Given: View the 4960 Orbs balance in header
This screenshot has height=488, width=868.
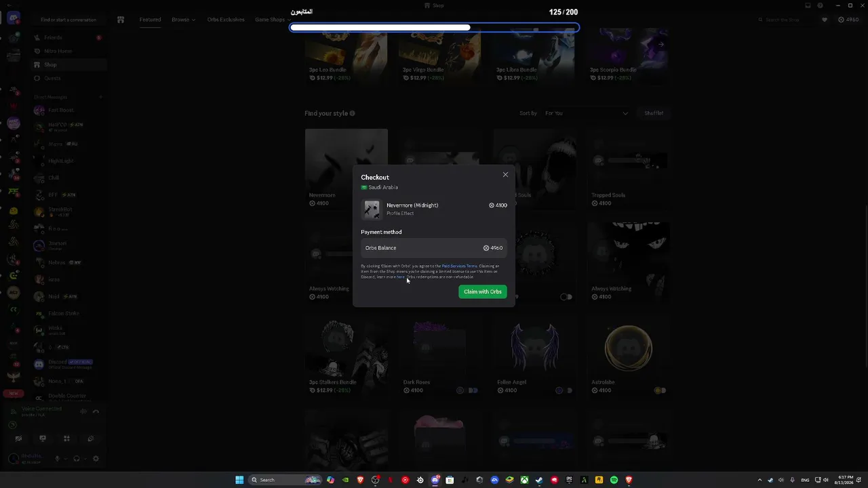Looking at the screenshot, I should tap(850, 20).
